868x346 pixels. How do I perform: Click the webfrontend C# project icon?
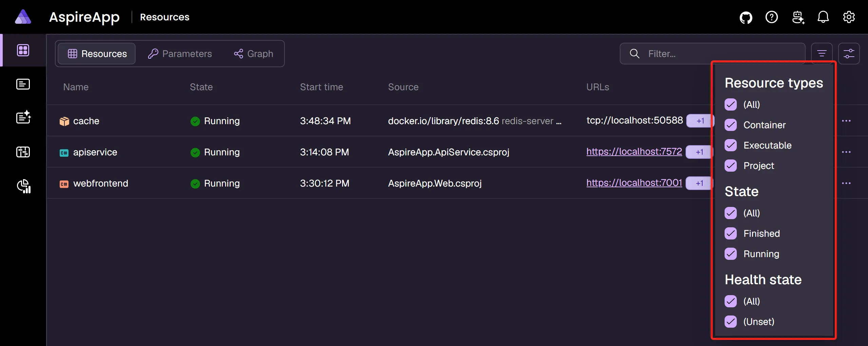64,184
